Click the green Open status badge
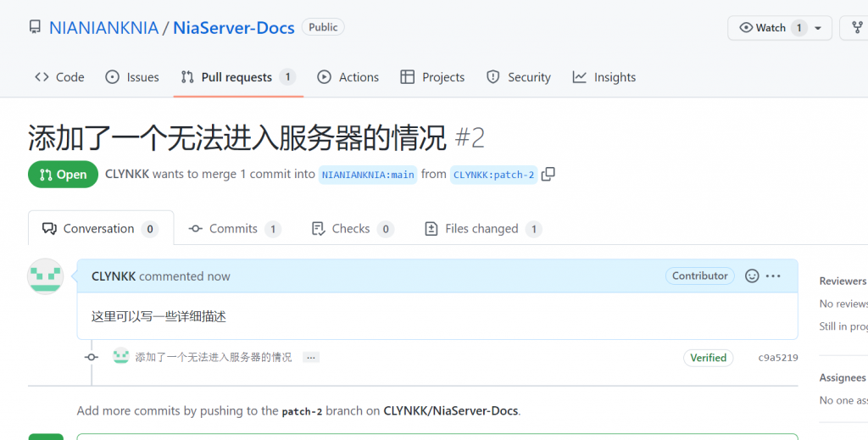 coord(63,175)
